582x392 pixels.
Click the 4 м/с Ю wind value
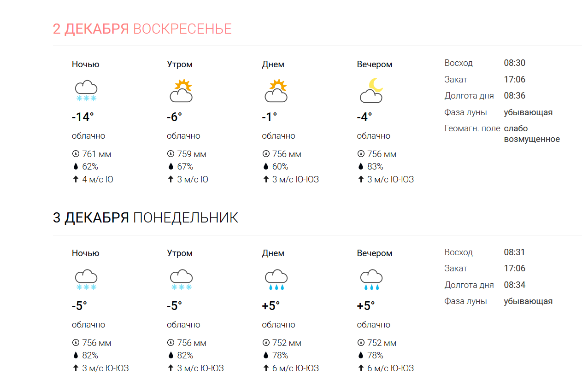coord(98,180)
